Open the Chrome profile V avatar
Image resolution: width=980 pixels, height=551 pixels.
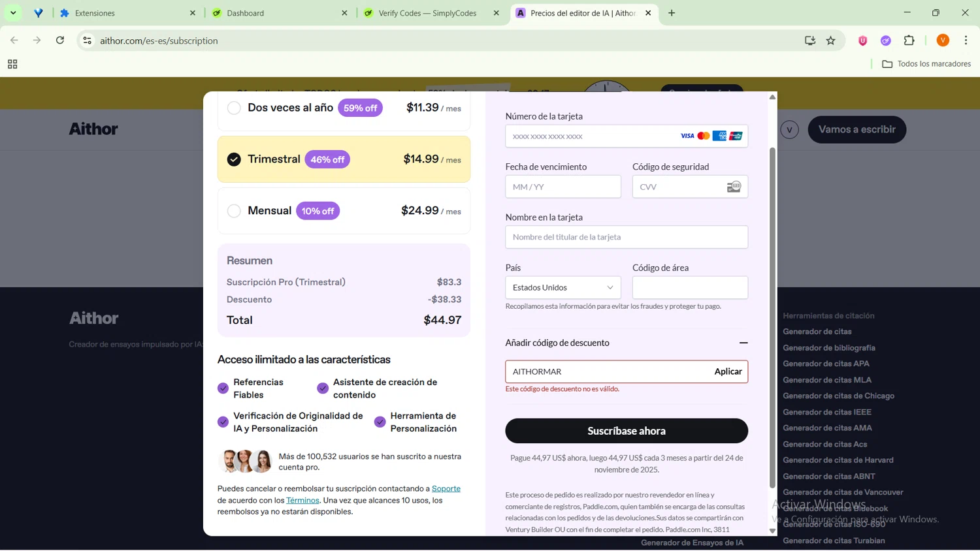pyautogui.click(x=943, y=40)
